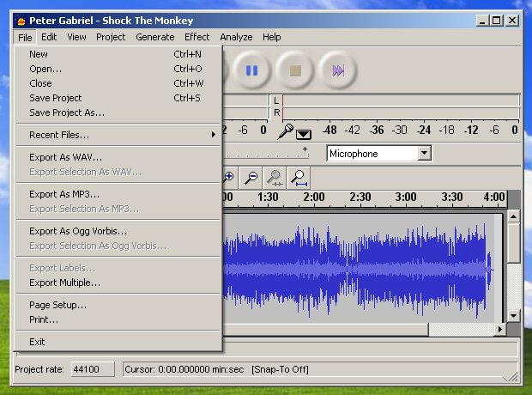532x395 pixels.
Task: Open the View menu
Action: [x=76, y=37]
